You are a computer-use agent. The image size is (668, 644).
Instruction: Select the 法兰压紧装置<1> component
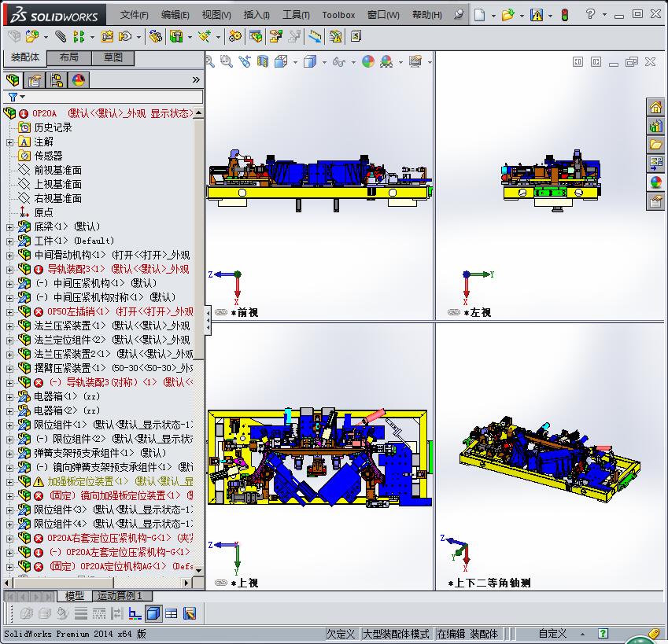click(70, 326)
